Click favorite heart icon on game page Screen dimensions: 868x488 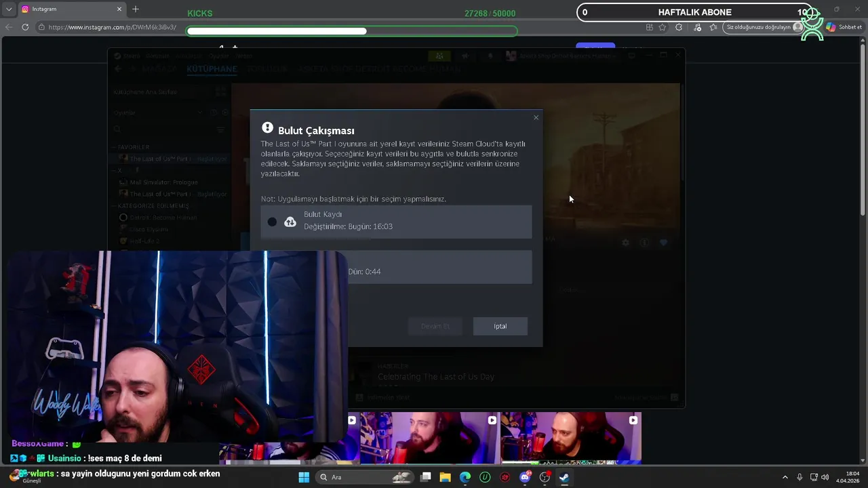tap(663, 243)
